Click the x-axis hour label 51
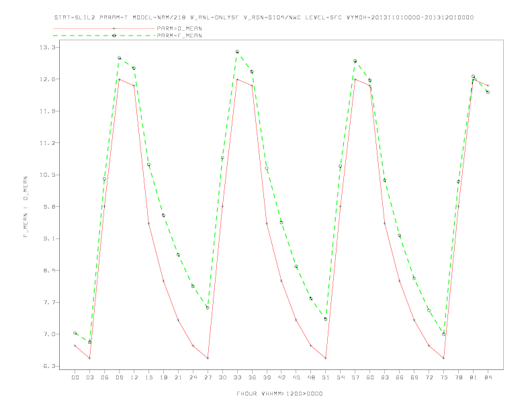This screenshot has width=532, height=411. (326, 377)
